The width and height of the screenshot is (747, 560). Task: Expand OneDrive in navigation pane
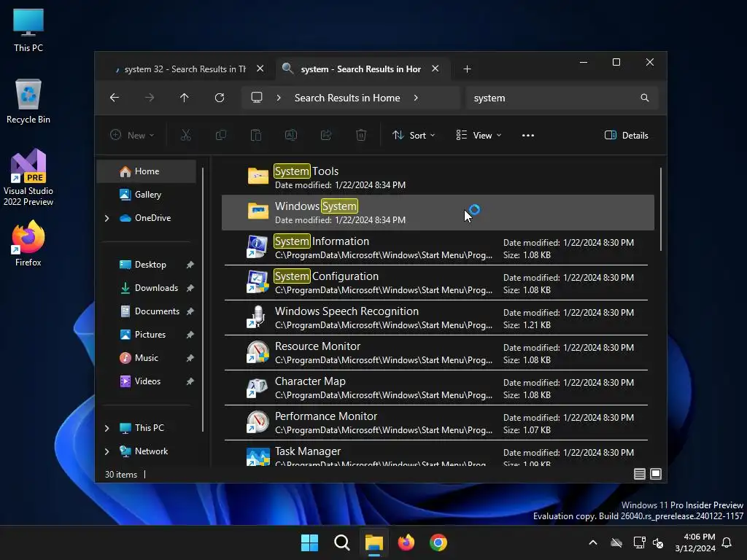click(x=107, y=218)
